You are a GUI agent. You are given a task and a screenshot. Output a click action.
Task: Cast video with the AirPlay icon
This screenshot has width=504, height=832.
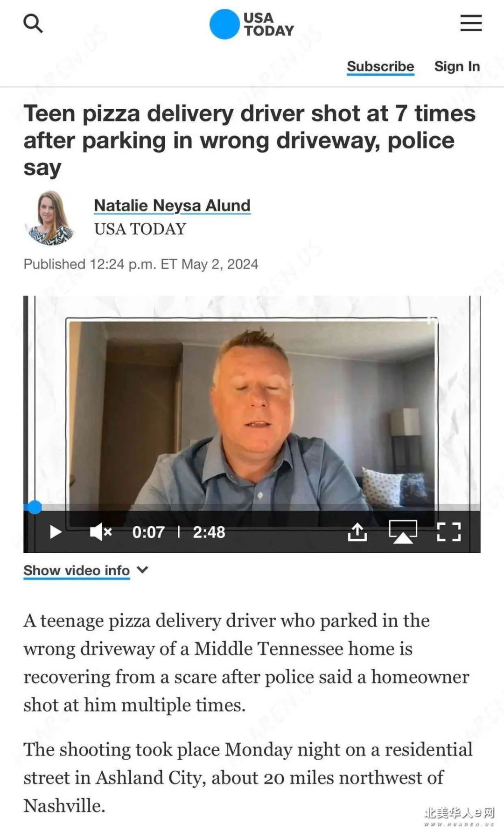(403, 532)
